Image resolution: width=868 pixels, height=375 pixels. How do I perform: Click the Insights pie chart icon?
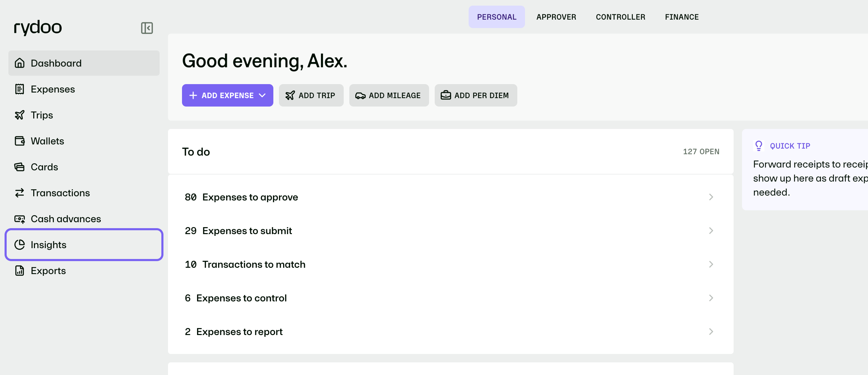click(x=20, y=245)
